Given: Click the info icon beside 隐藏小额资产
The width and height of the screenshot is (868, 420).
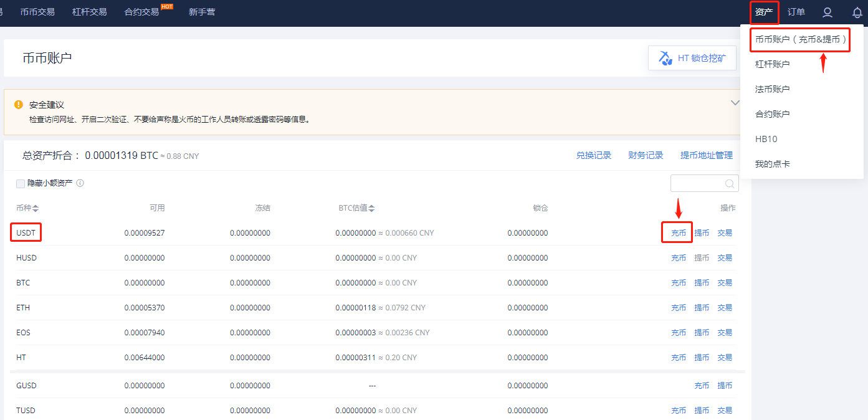Looking at the screenshot, I should (x=80, y=183).
